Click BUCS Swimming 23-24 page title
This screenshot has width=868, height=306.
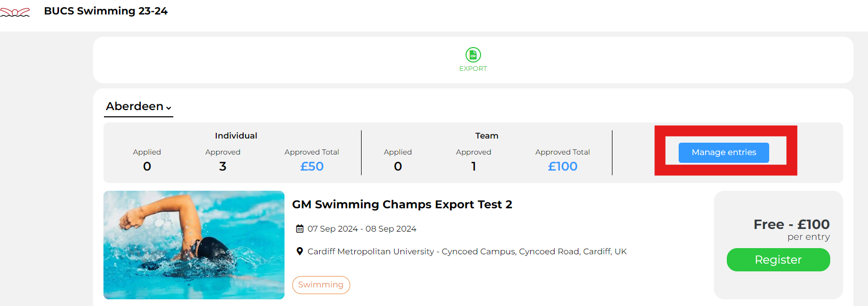pos(106,11)
